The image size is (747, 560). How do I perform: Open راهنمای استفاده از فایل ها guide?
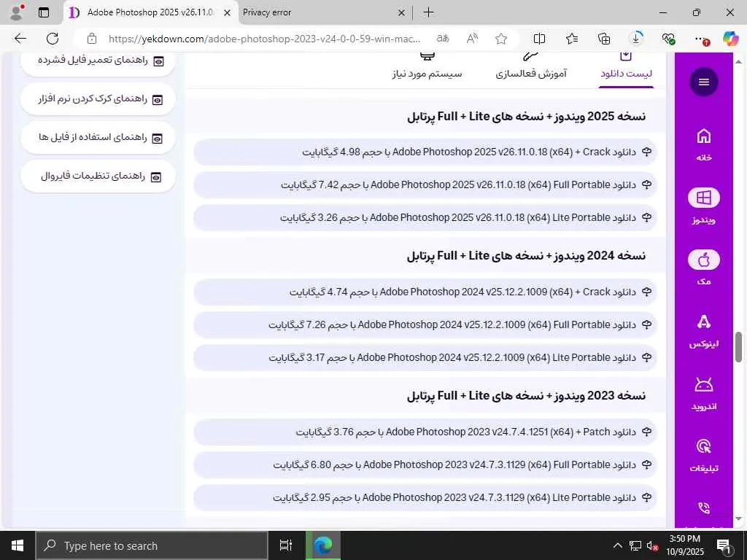pos(98,138)
